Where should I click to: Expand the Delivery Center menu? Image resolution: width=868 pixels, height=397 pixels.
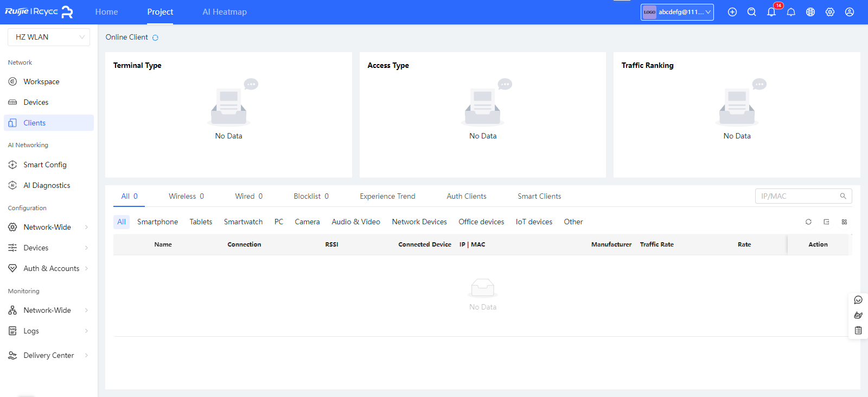[49, 355]
